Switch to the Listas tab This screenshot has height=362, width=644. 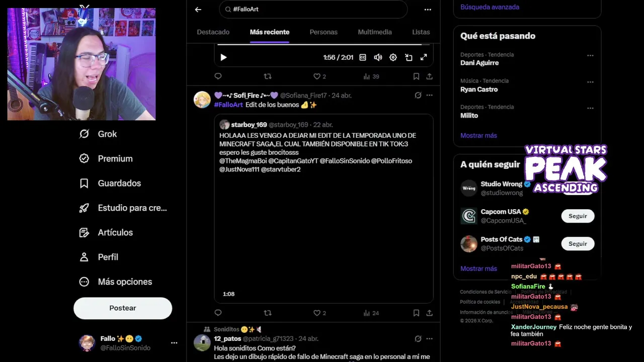tap(421, 32)
